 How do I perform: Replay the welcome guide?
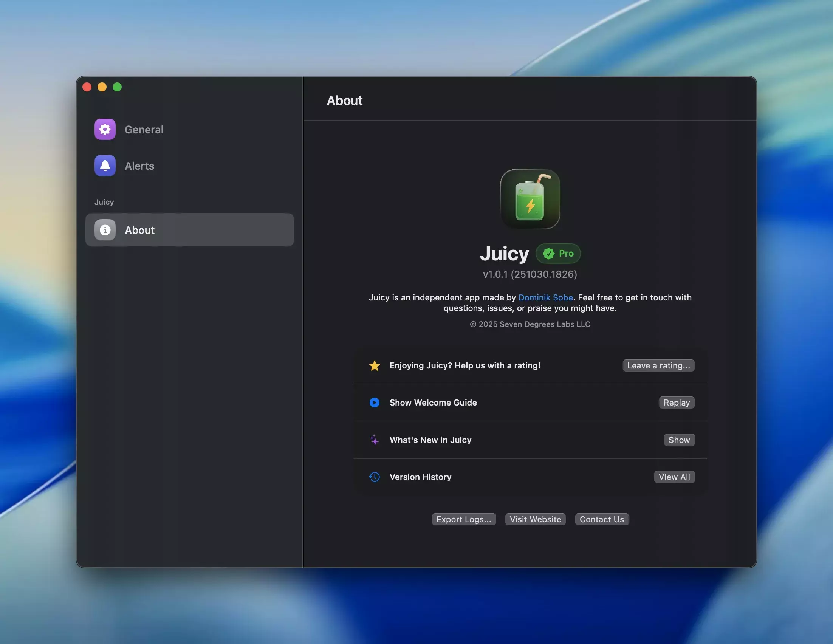[x=676, y=402]
